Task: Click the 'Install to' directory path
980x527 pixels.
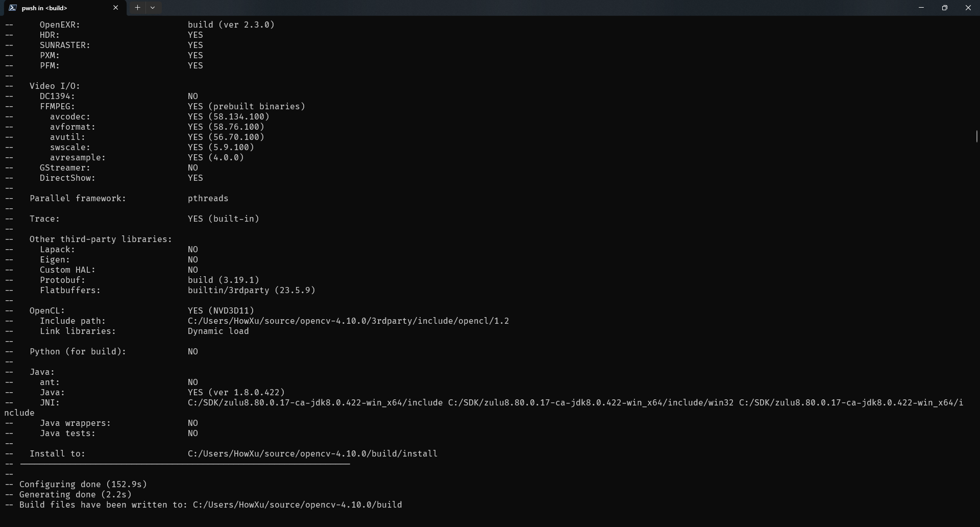Action: [312, 453]
